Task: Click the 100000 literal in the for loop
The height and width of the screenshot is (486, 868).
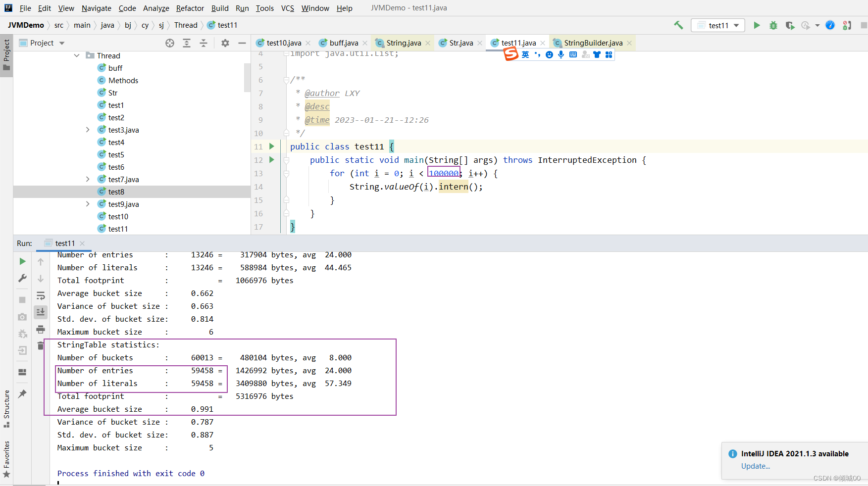Action: (x=444, y=173)
